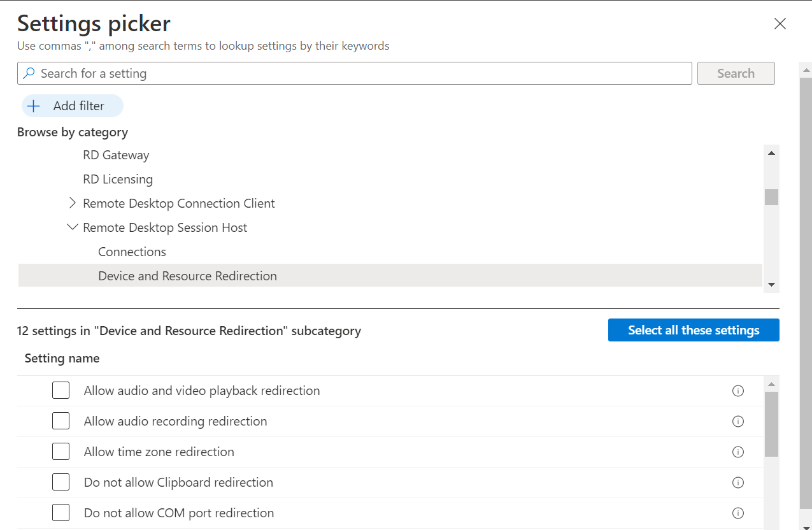
Task: Check Do not allow COM port redirection
Action: (x=61, y=513)
